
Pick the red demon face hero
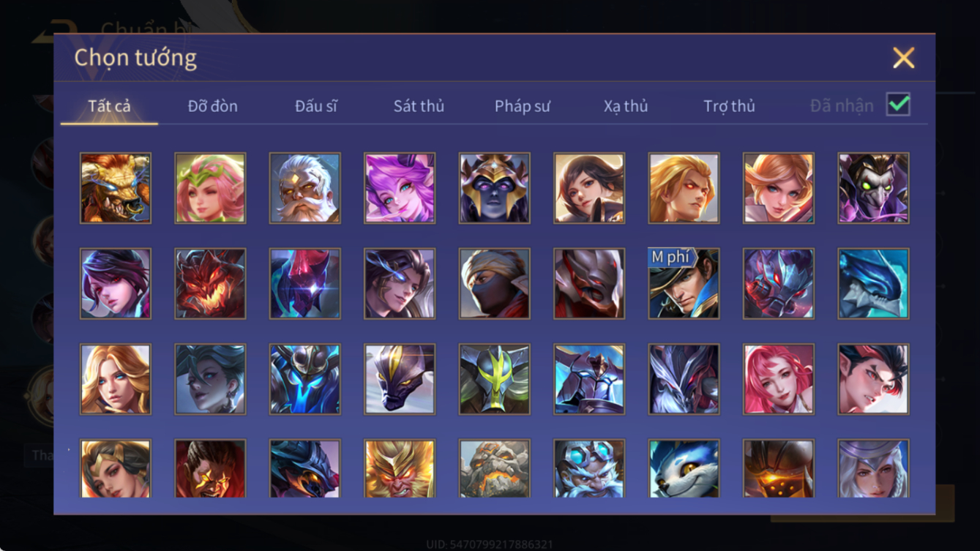coord(210,284)
